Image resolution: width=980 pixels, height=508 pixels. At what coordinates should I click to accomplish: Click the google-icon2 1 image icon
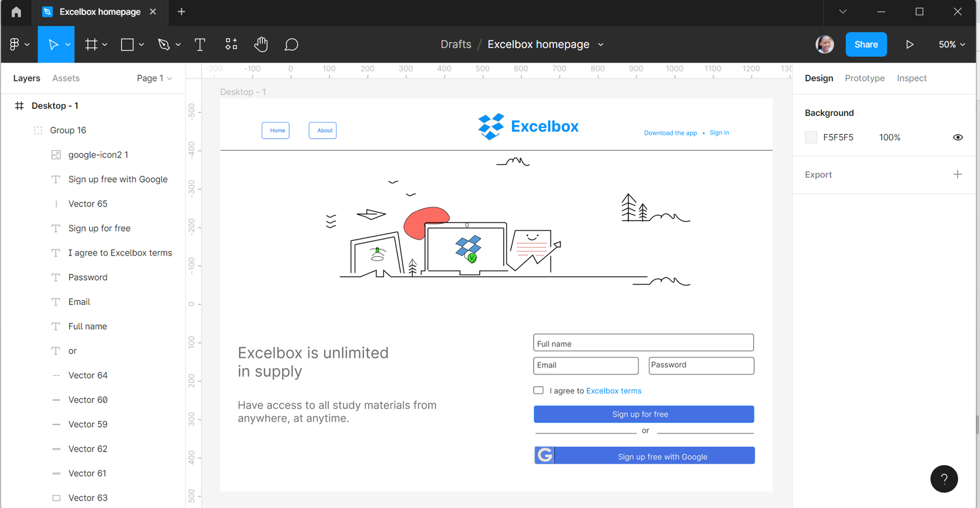pyautogui.click(x=56, y=154)
